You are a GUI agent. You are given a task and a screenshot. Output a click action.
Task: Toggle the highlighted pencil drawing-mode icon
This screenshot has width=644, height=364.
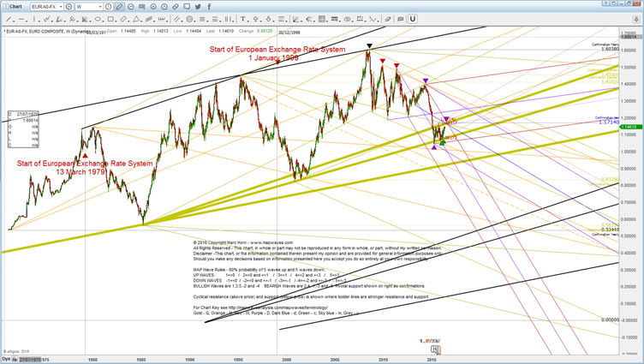tap(120, 7)
